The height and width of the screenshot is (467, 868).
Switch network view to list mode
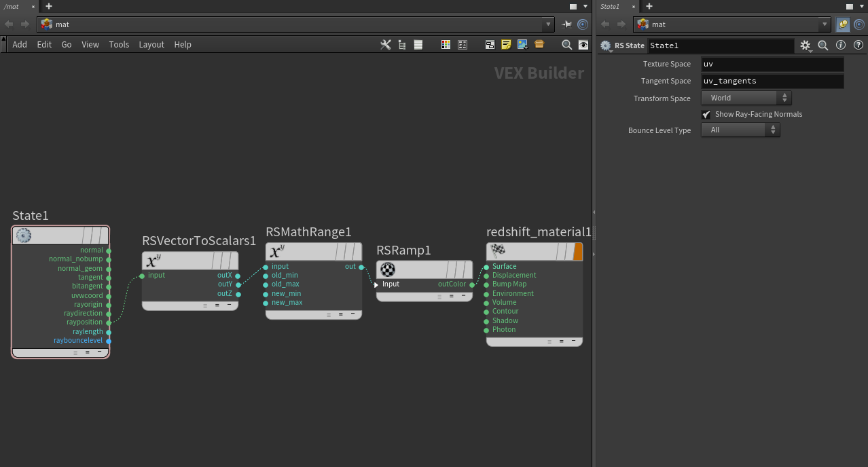coord(418,45)
